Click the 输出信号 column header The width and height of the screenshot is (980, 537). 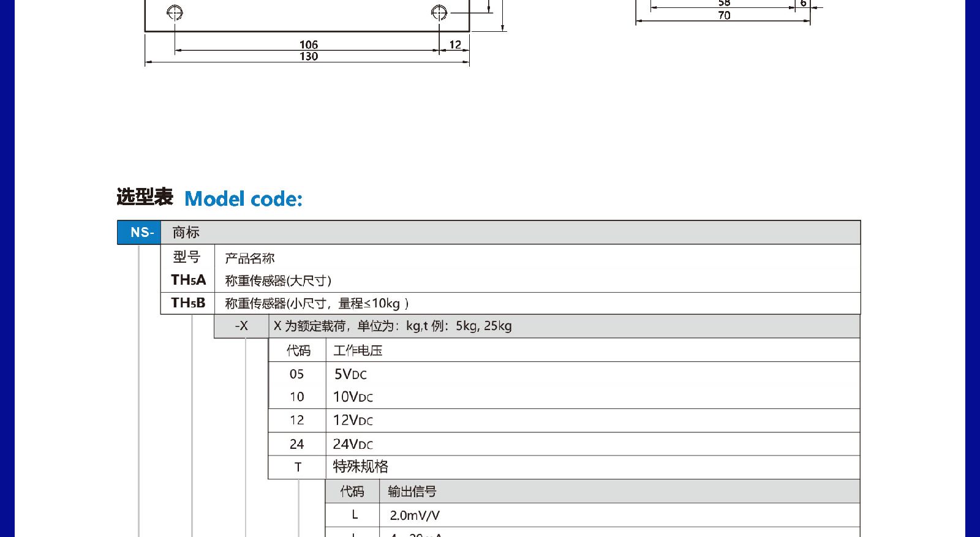point(412,492)
